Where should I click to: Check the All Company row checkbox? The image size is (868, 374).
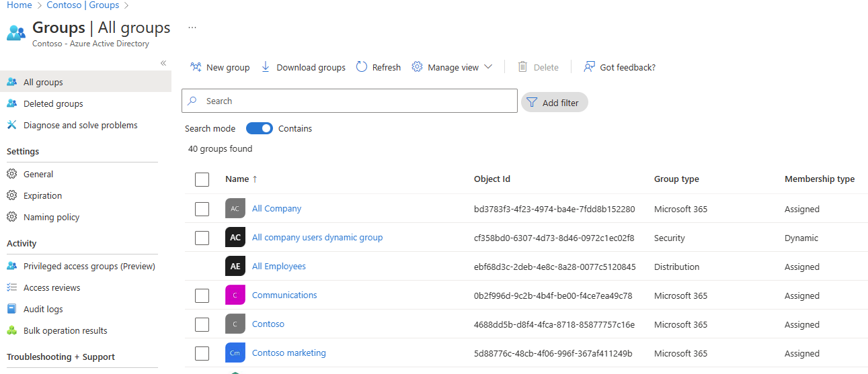[x=202, y=209]
